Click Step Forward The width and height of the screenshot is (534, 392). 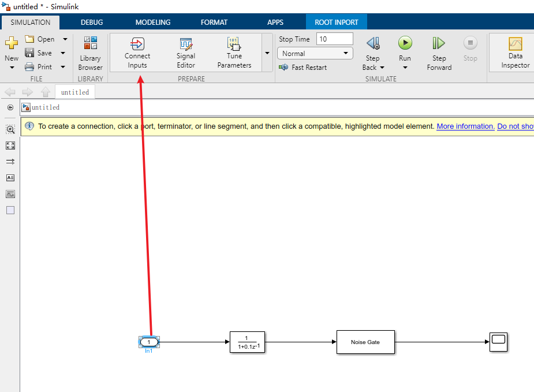(439, 54)
